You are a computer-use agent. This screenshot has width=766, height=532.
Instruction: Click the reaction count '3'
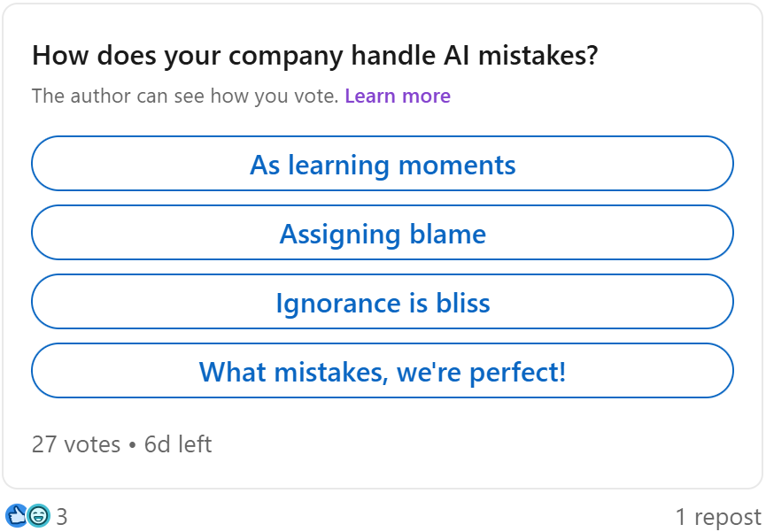(x=62, y=515)
